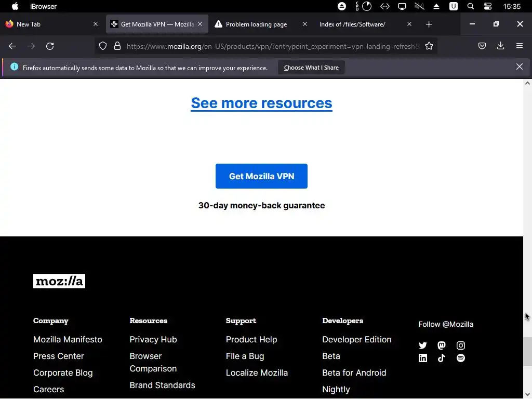Dismiss the Firefox data notification bar
Viewport: 532px width, 399px height.
520,66
